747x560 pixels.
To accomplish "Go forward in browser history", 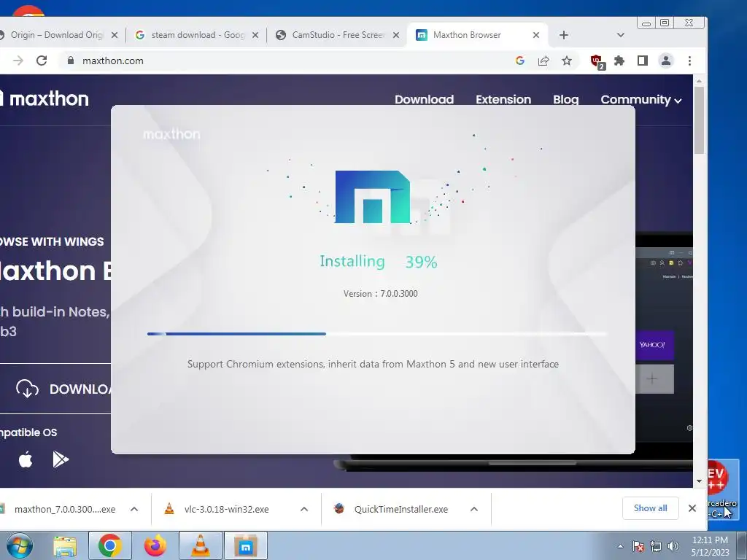I will click(18, 61).
